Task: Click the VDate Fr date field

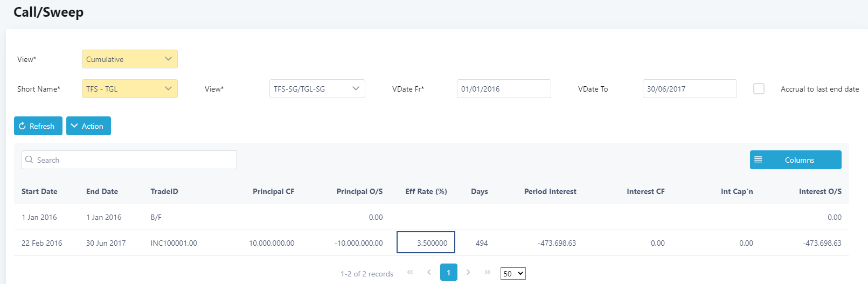Action: point(504,89)
